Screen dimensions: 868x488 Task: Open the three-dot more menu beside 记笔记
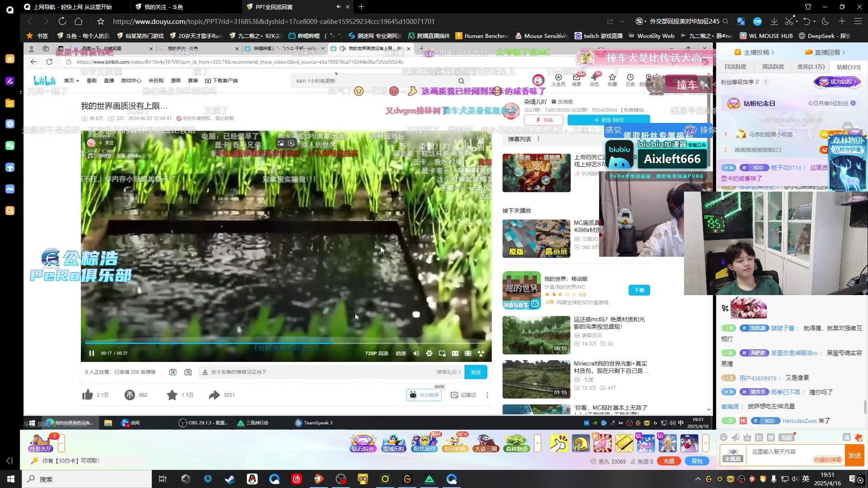point(487,395)
